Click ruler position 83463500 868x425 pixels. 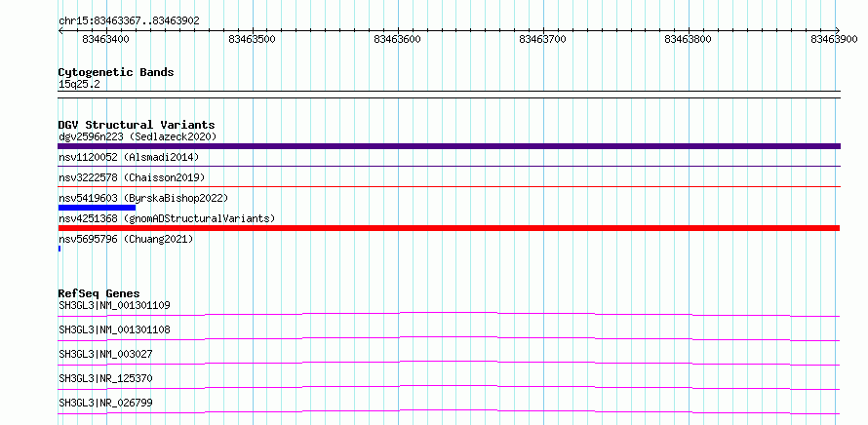(253, 39)
